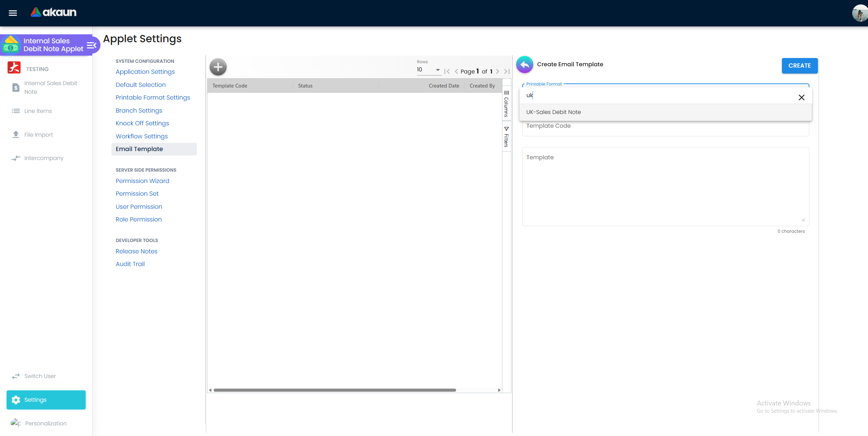Open File Import in the sidebar

(x=38, y=135)
